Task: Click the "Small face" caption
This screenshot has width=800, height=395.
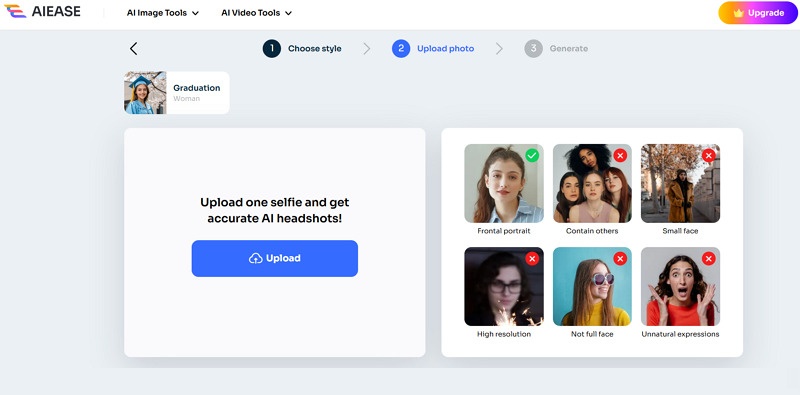Action: [680, 231]
